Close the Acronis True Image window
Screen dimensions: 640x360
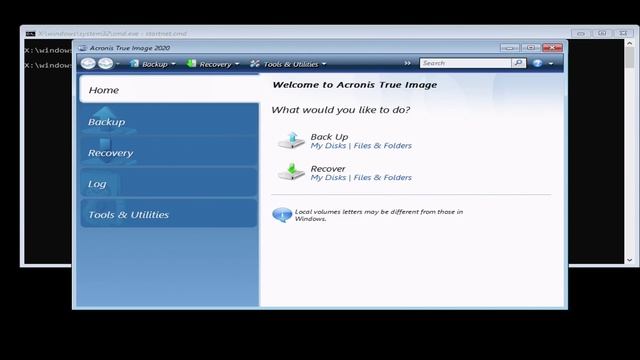pyautogui.click(x=552, y=48)
